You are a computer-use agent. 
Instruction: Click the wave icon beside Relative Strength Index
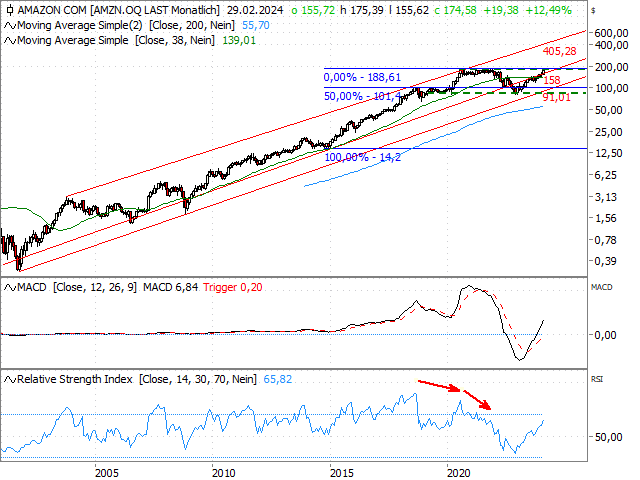[10, 380]
